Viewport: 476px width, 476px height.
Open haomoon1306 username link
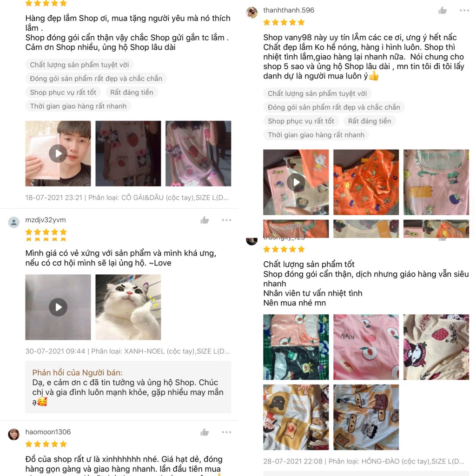pos(48,432)
